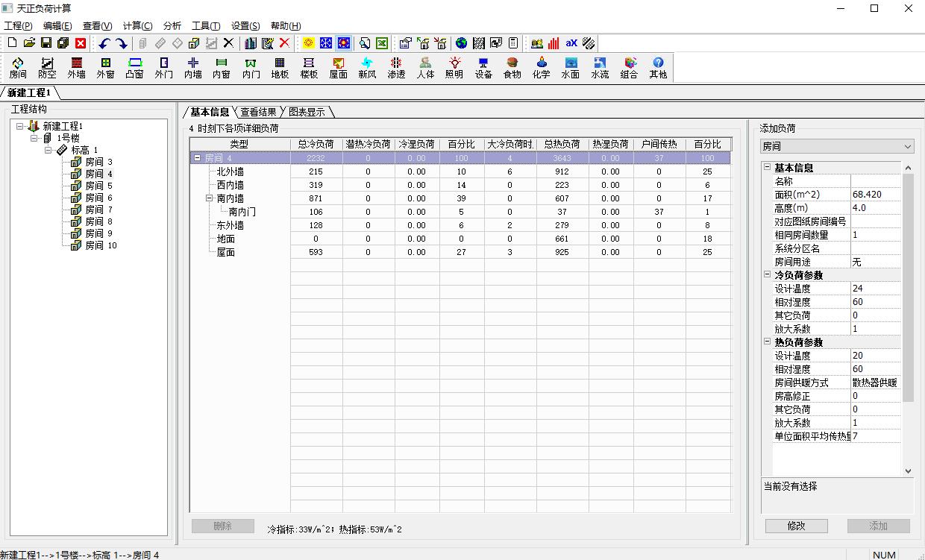Open the 计算(C) menu
The width and height of the screenshot is (925, 560).
click(137, 25)
